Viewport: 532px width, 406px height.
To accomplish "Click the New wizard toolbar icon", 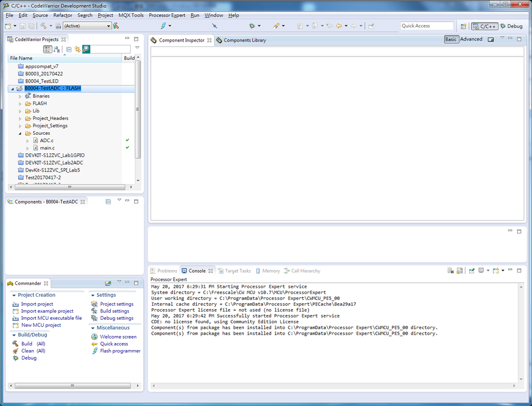I will pos(8,26).
